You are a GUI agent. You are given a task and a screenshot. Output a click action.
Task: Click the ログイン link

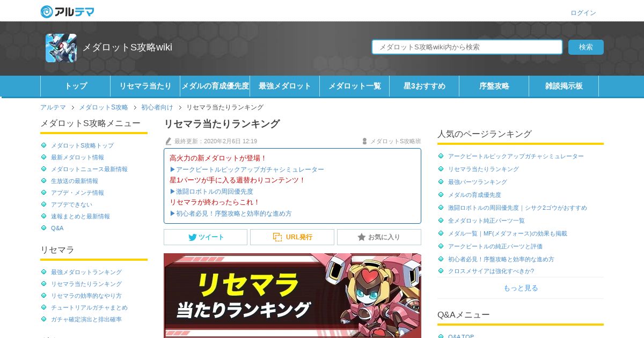(583, 13)
